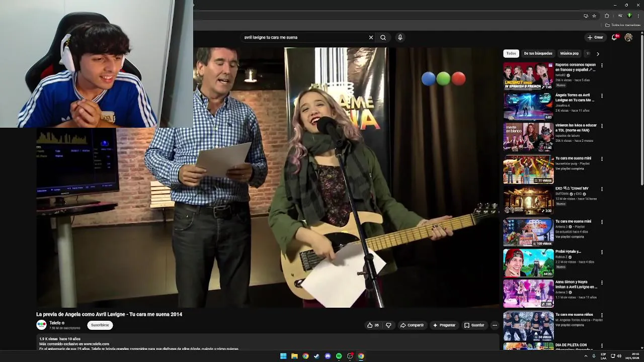Open options for 'Anna Simon y Nayra' video
The height and width of the screenshot is (362, 644).
click(602, 283)
